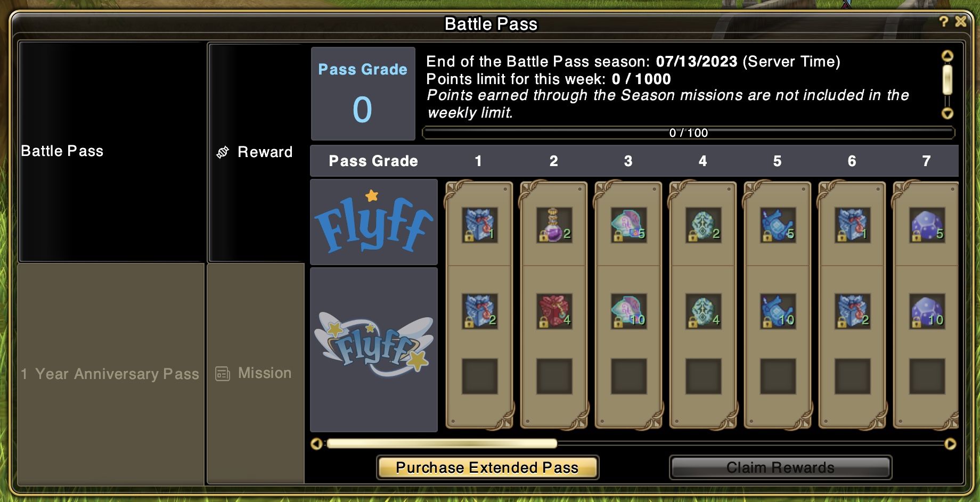This screenshot has height=502, width=980.
Task: Click the grade 4 premium teal gem reward
Action: pyautogui.click(x=704, y=311)
